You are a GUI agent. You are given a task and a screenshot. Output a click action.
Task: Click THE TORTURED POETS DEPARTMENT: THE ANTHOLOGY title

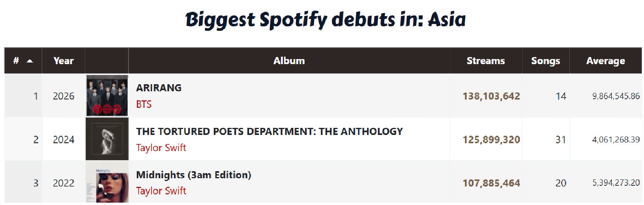coord(270,131)
